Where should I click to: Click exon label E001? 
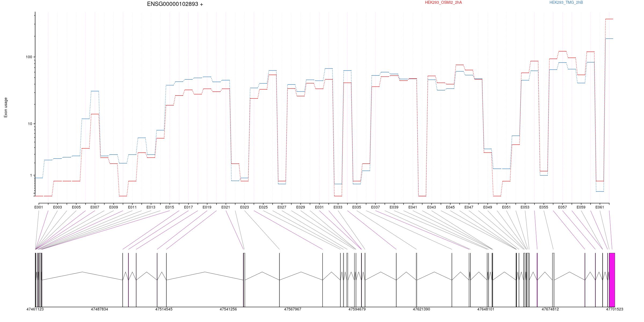tap(39, 207)
